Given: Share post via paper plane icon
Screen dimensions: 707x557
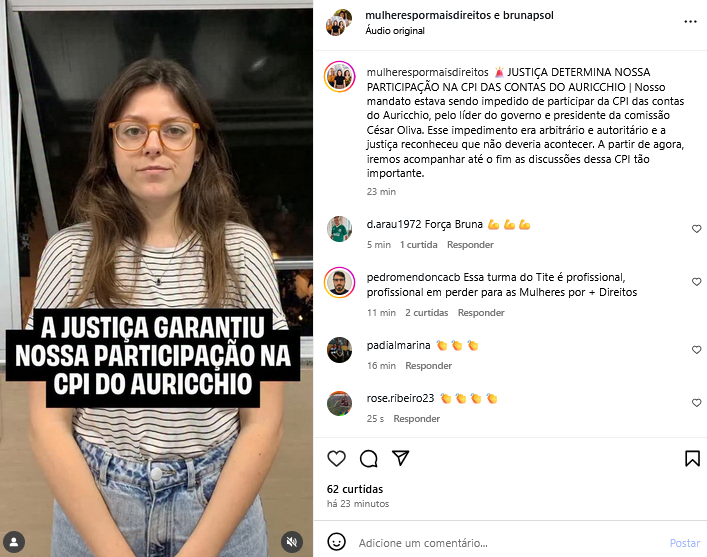Looking at the screenshot, I should pos(400,458).
